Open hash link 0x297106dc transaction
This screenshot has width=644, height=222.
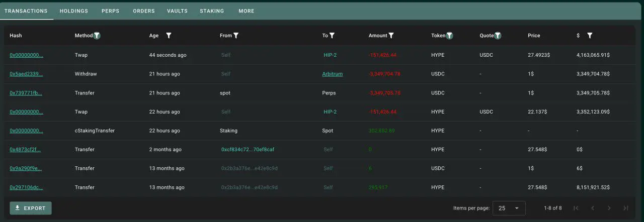coord(26,187)
